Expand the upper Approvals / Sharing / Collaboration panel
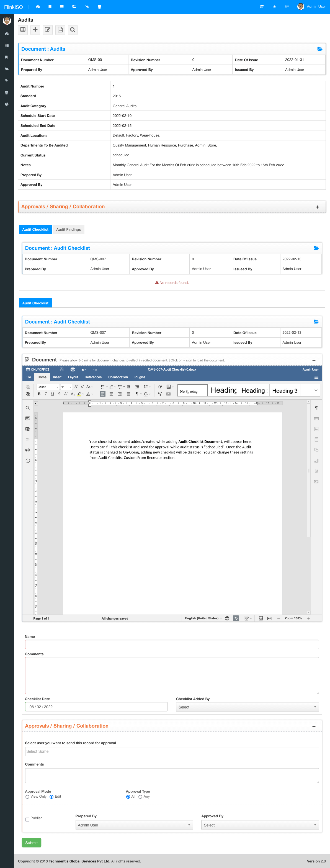 (318, 207)
